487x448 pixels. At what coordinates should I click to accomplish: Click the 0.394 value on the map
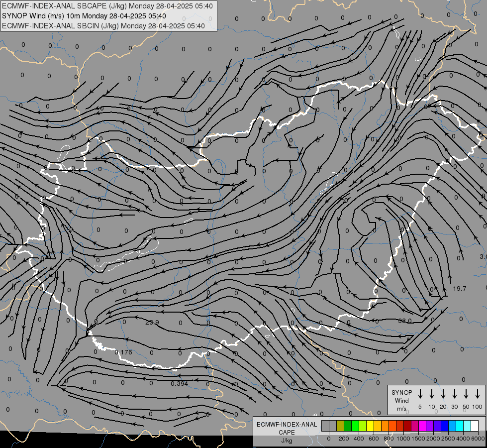coord(179,384)
